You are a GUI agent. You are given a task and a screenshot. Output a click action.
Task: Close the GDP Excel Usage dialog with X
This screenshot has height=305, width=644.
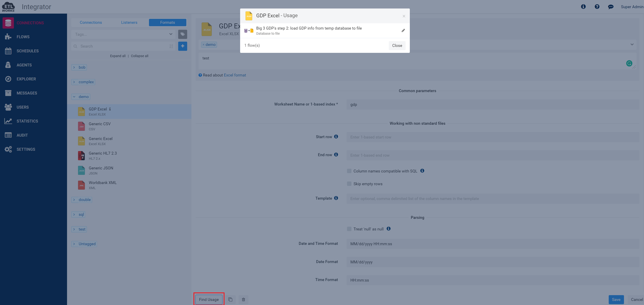point(404,16)
